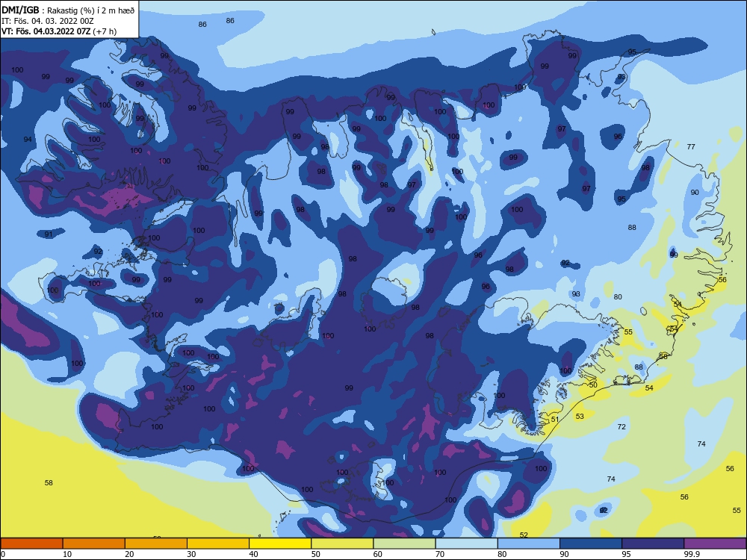Click the humidity value '94' on the map
Image resolution: width=747 pixels, height=560 pixels.
pyautogui.click(x=28, y=139)
